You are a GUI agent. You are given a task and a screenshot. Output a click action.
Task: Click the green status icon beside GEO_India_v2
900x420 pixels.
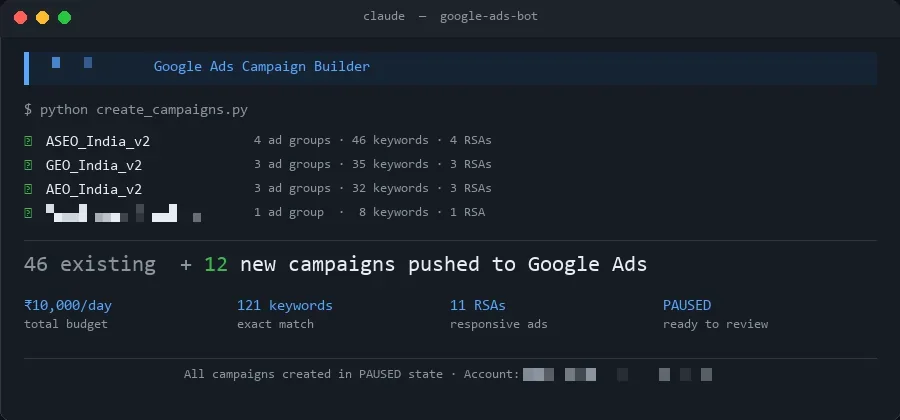point(28,165)
